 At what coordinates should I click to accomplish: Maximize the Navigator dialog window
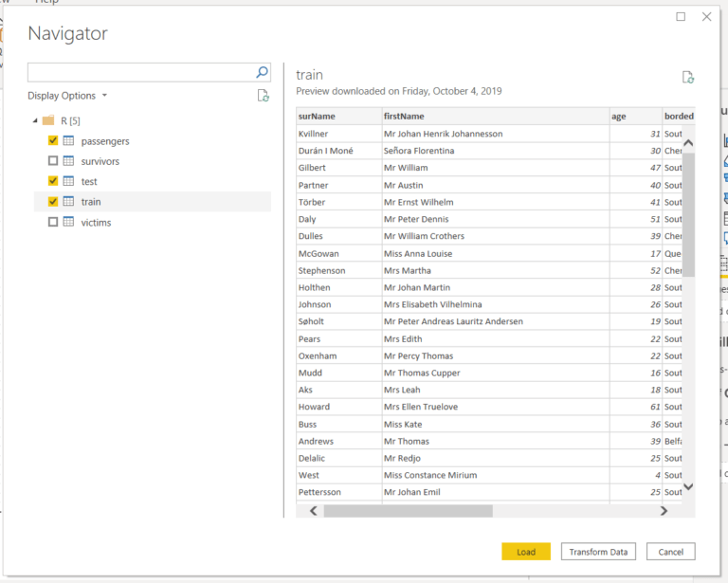681,17
